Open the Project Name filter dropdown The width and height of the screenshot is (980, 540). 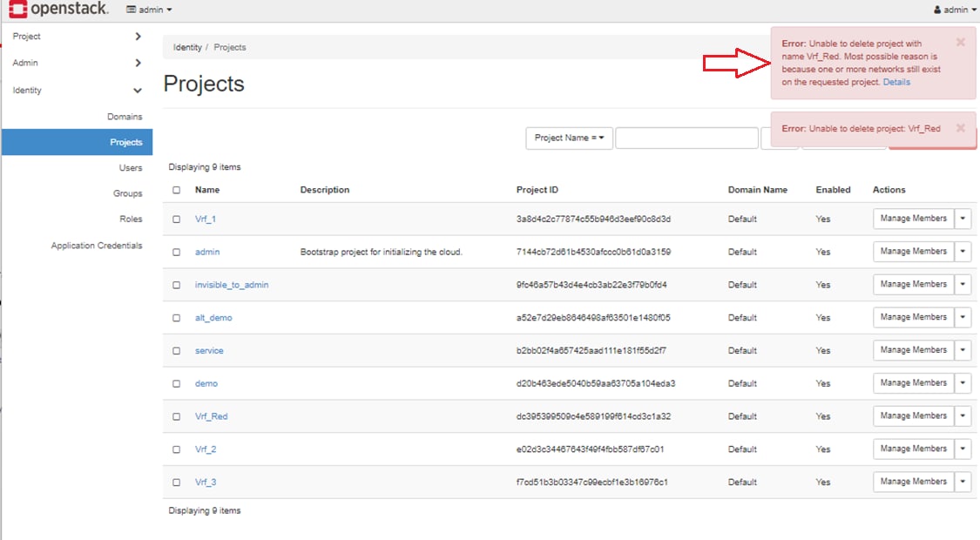pyautogui.click(x=569, y=138)
